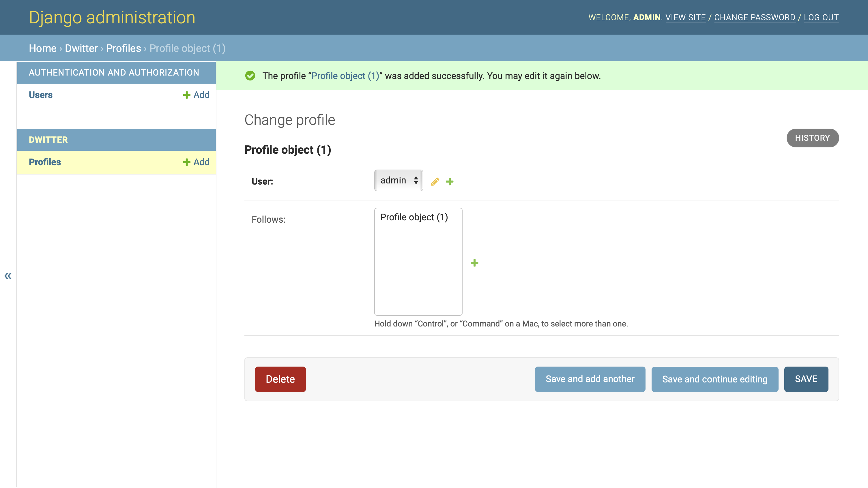Screen dimensions: 868x488
Task: Select Profile object (1) in the Follows list
Action: click(414, 217)
